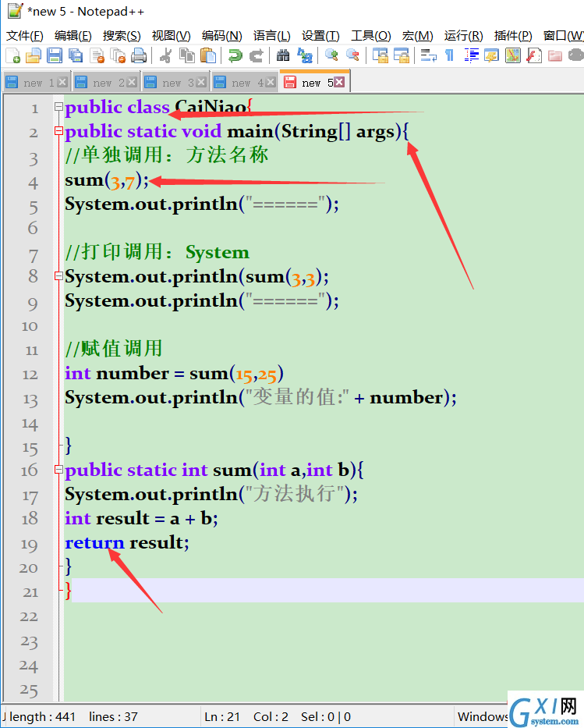This screenshot has height=728, width=584.
Task: Copy selection toolbar icon
Action: (x=187, y=55)
